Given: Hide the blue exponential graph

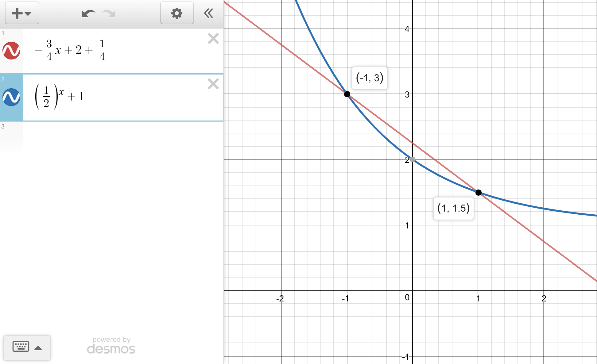Looking at the screenshot, I should (11, 97).
